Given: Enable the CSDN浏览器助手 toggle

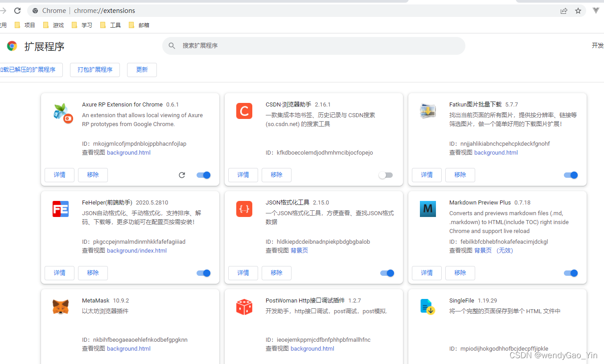Looking at the screenshot, I should pos(386,175).
